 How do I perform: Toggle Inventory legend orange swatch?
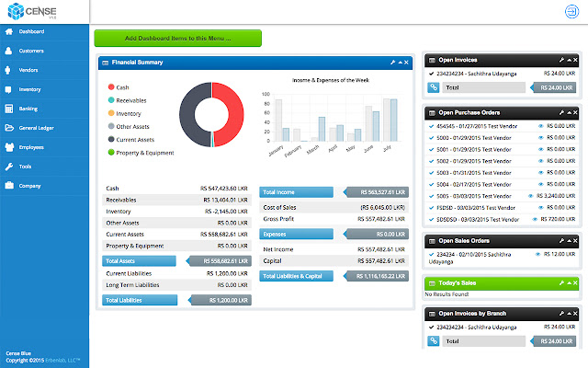(x=111, y=113)
